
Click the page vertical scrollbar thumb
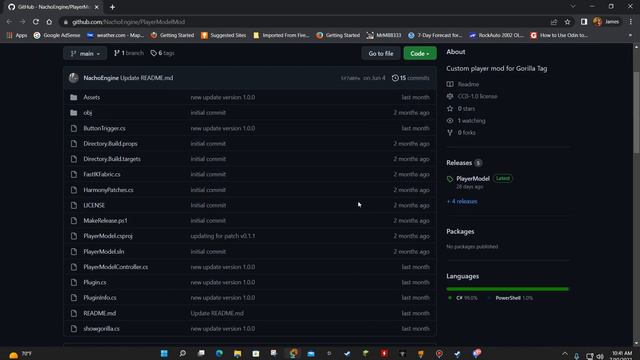tap(636, 113)
